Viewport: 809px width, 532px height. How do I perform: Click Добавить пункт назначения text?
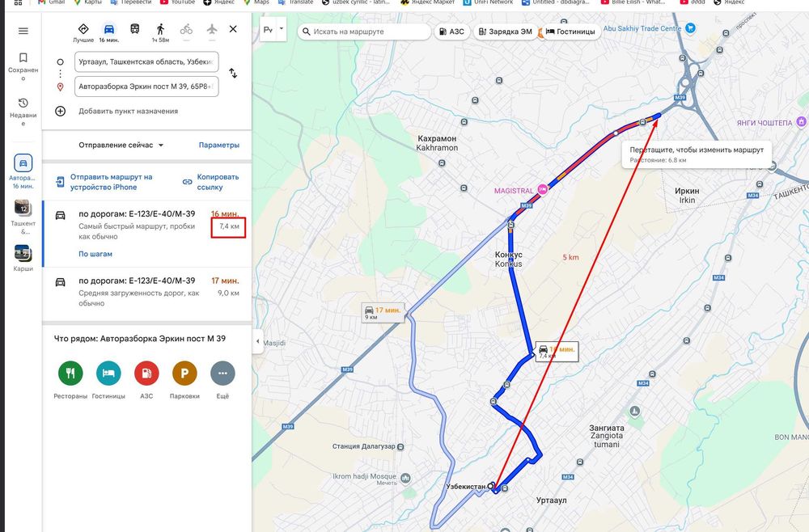coord(129,111)
